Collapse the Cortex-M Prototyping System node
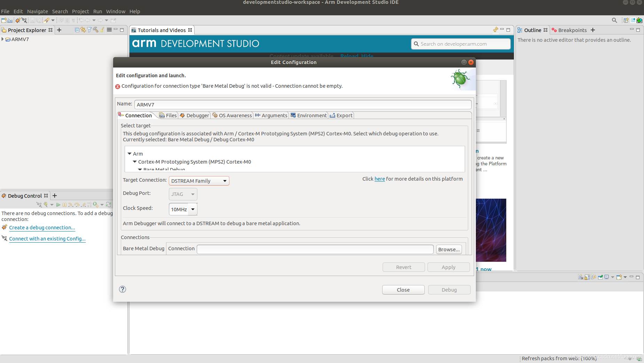The height and width of the screenshot is (363, 644). point(135,161)
